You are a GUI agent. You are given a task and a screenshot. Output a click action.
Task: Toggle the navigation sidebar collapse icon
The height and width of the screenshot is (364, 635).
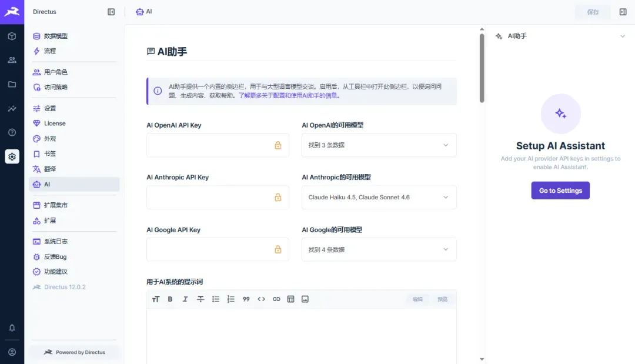[x=111, y=12]
